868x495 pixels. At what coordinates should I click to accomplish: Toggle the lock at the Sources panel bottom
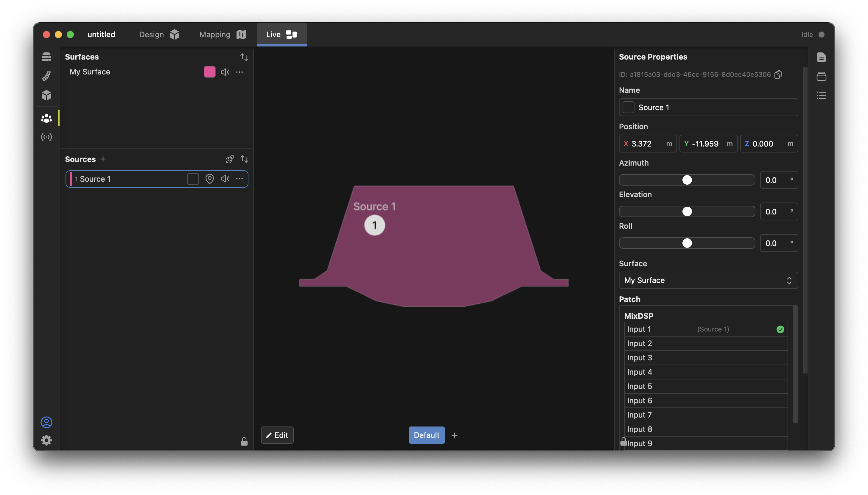[x=244, y=442]
